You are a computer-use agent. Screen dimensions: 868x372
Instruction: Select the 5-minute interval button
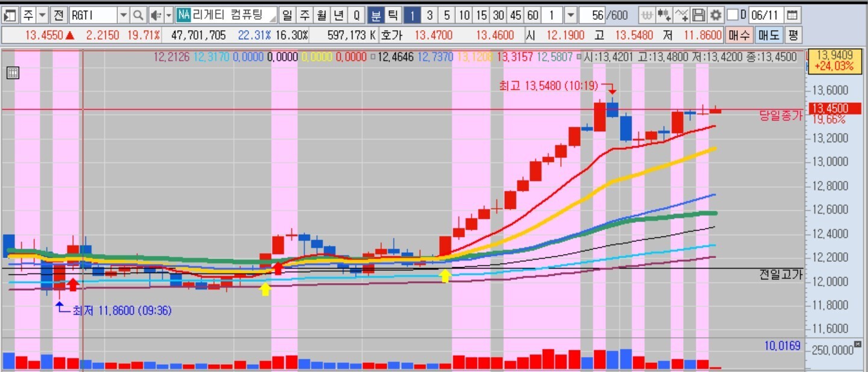tap(446, 14)
